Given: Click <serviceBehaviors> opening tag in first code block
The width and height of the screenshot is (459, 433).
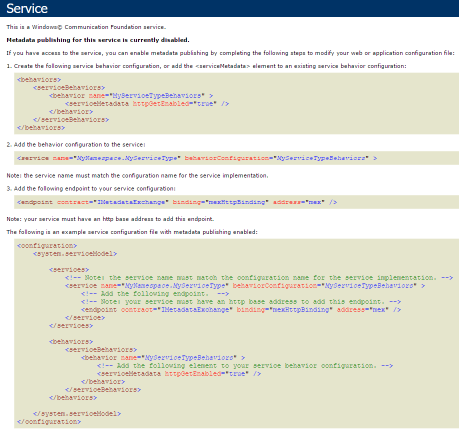Looking at the screenshot, I should (x=69, y=88).
